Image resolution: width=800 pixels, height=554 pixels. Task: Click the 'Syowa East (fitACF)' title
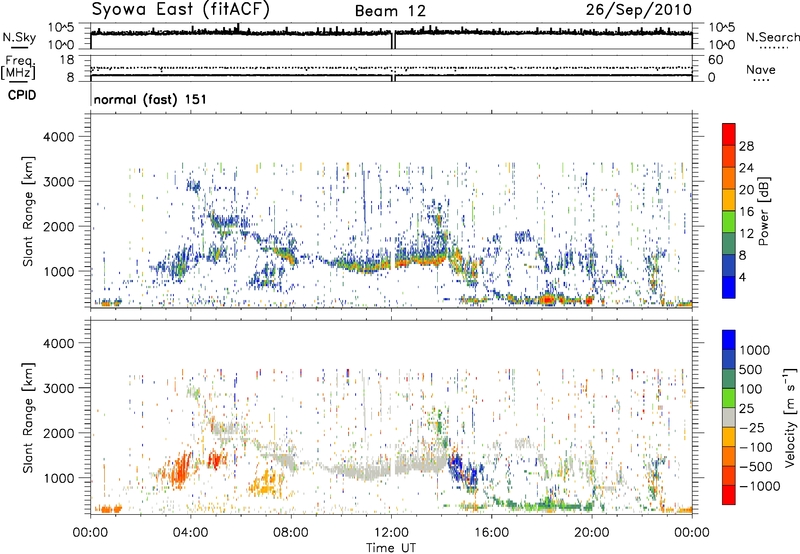181,10
